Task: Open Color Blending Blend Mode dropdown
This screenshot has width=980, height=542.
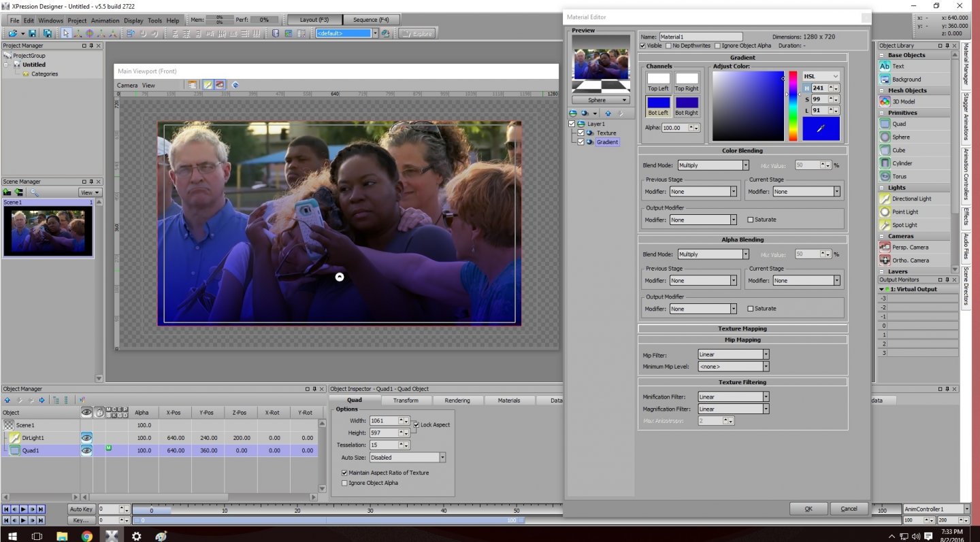Action: [x=713, y=165]
